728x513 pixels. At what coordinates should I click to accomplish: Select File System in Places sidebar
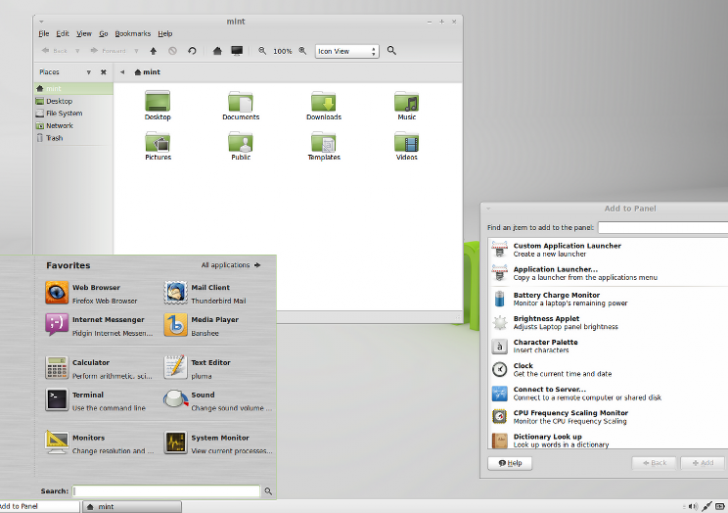63,113
